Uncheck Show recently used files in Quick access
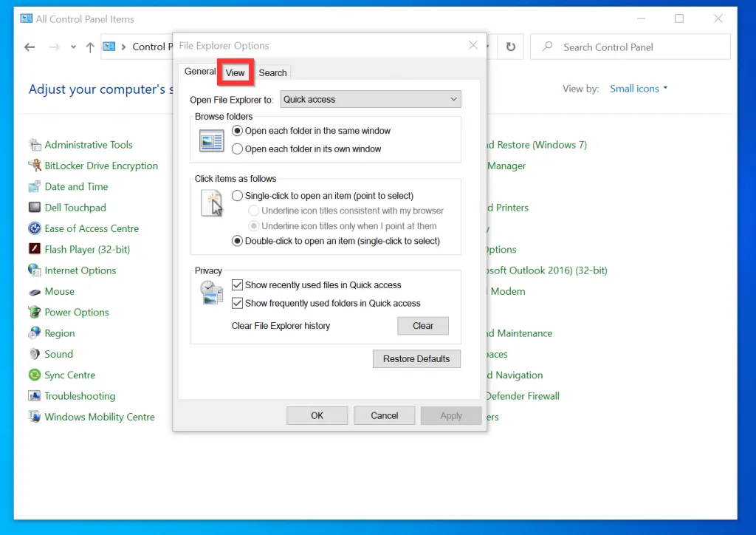The image size is (756, 535). [237, 284]
